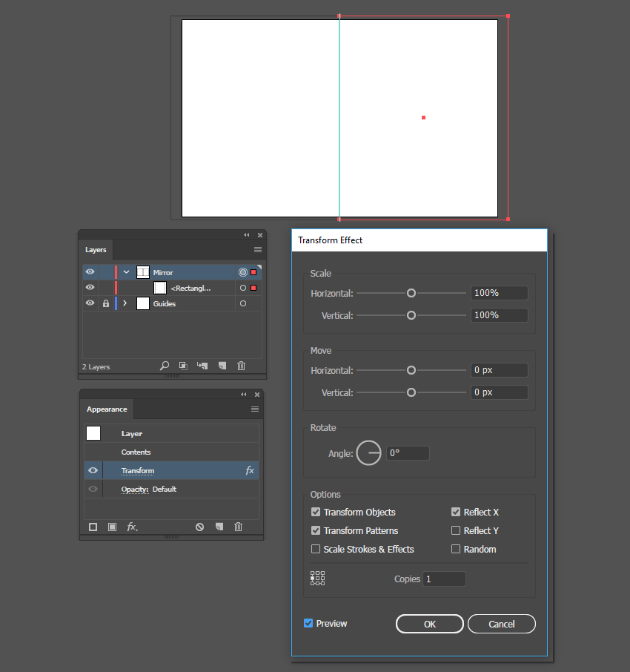The height and width of the screenshot is (672, 630).
Task: Create a new layer in the Layers panel
Action: pyautogui.click(x=220, y=365)
